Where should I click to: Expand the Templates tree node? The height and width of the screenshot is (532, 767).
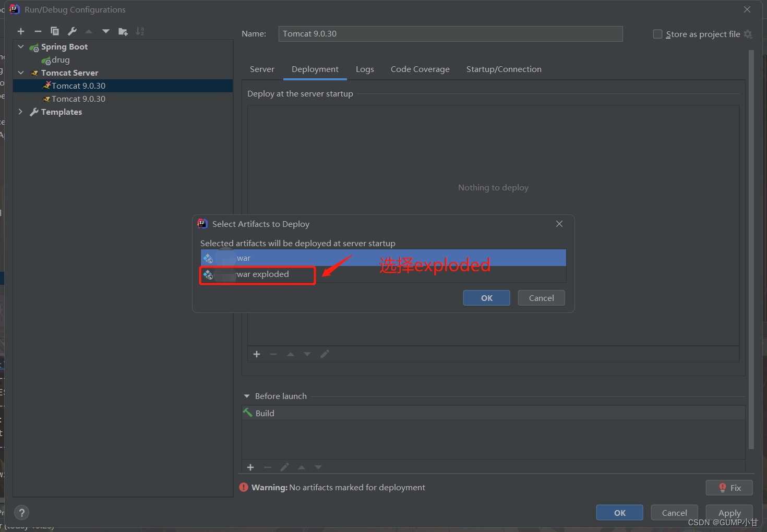click(x=21, y=112)
